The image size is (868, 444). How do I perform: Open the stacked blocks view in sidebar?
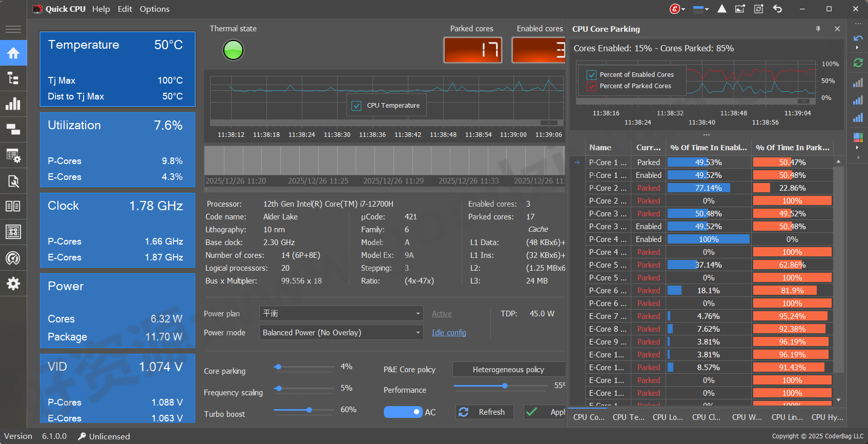[x=13, y=129]
